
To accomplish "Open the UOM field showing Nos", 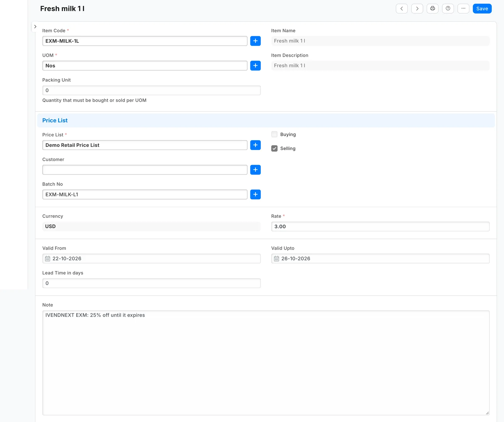I will [145, 66].
